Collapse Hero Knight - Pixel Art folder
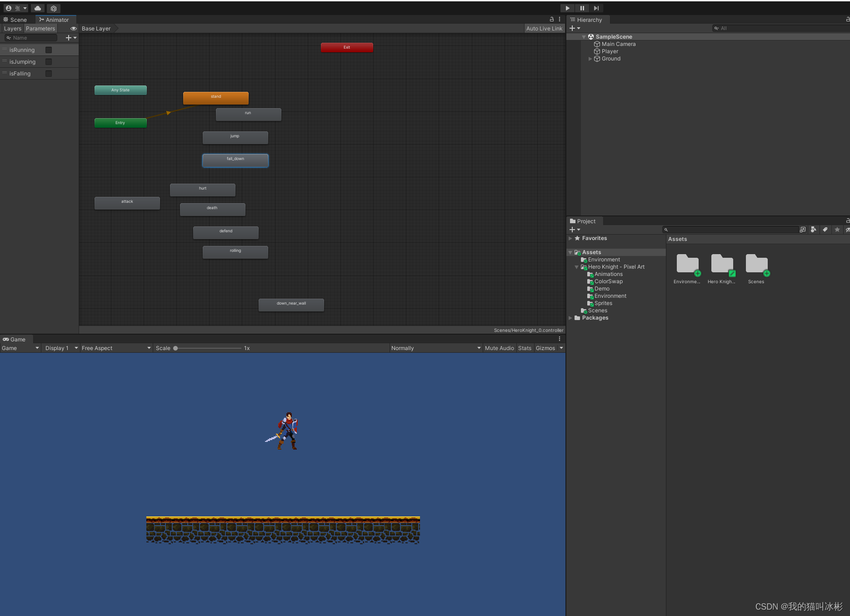Image resolution: width=850 pixels, height=616 pixels. tap(577, 267)
